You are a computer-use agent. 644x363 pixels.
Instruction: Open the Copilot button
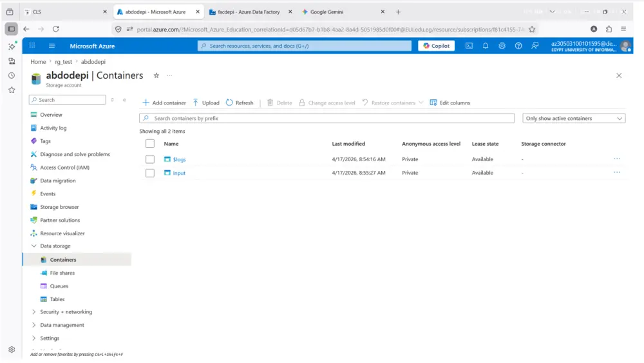(x=436, y=46)
